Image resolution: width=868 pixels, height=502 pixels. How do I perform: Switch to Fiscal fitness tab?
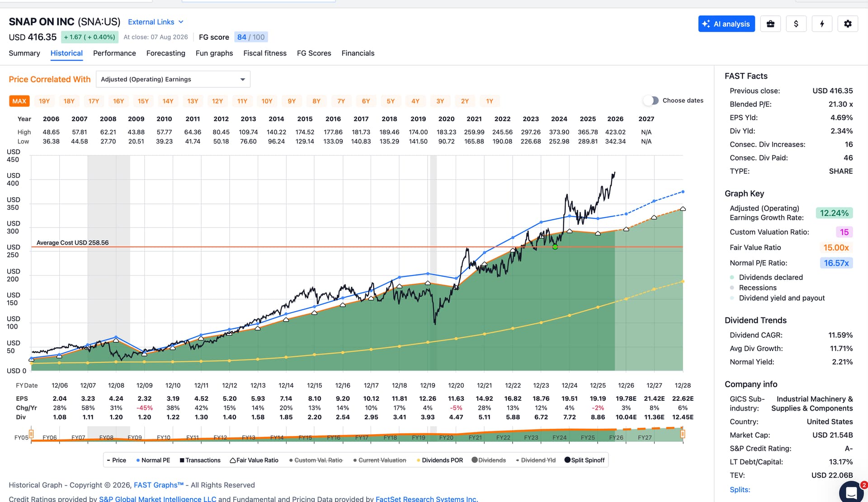(265, 53)
